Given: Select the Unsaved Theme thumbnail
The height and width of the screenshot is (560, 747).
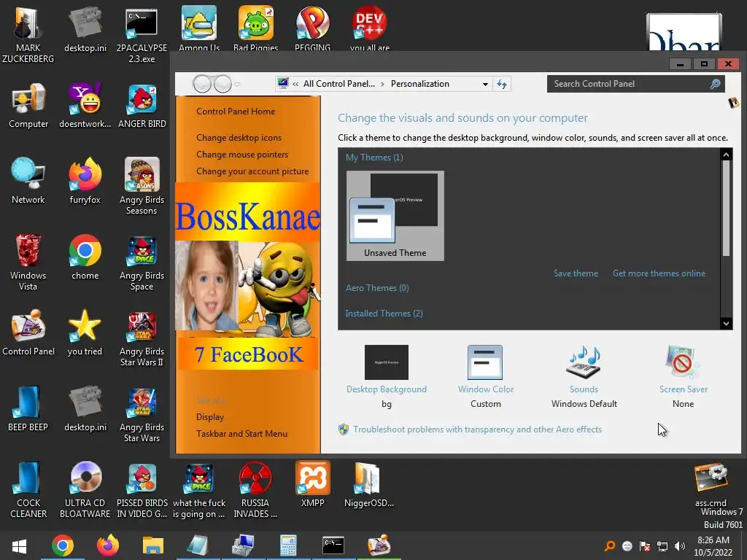Looking at the screenshot, I should point(395,216).
